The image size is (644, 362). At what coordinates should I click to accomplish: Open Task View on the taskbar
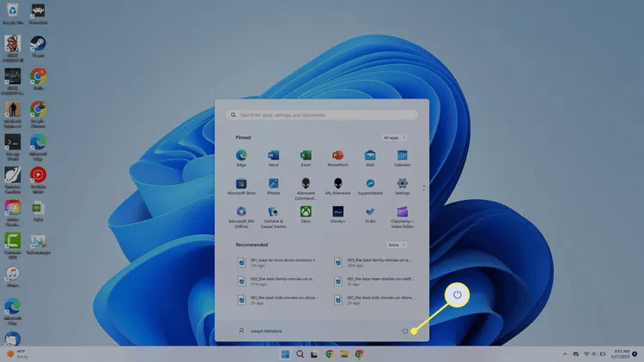pyautogui.click(x=314, y=353)
